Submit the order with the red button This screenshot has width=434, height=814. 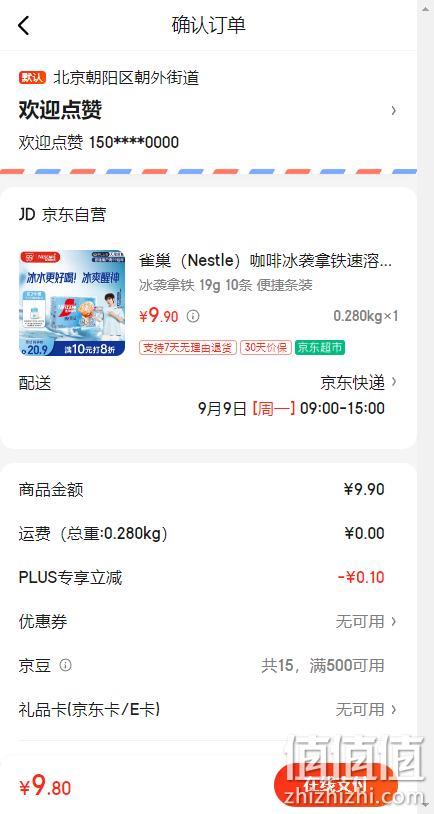coord(335,786)
